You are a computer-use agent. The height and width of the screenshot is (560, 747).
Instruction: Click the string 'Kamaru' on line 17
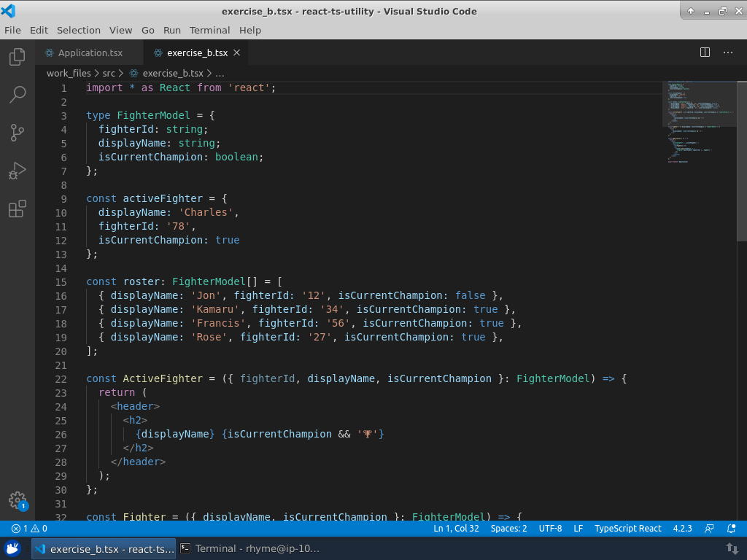pos(215,309)
